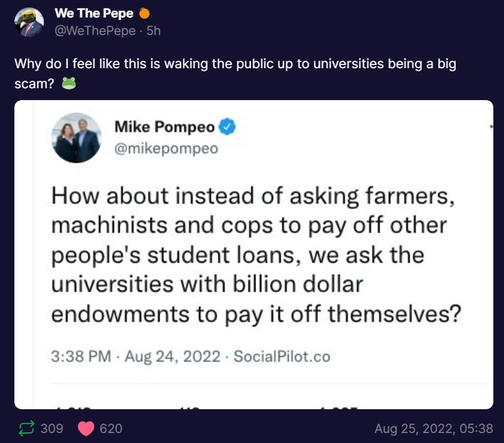The height and width of the screenshot is (443, 504).
Task: Open Mike Pompeo's profile photo
Action: (76, 138)
